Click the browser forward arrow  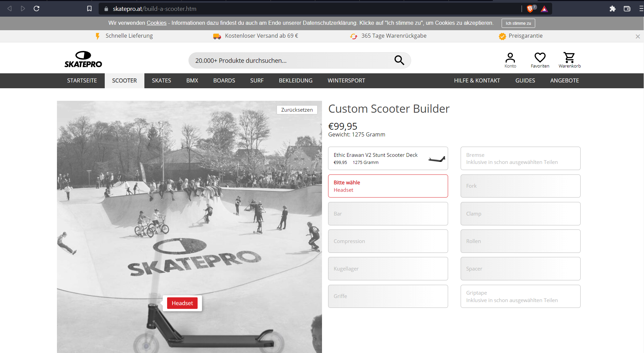[23, 8]
